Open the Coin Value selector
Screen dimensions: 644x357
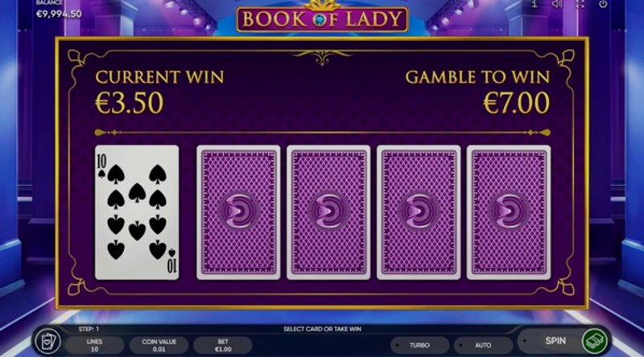pos(159,345)
